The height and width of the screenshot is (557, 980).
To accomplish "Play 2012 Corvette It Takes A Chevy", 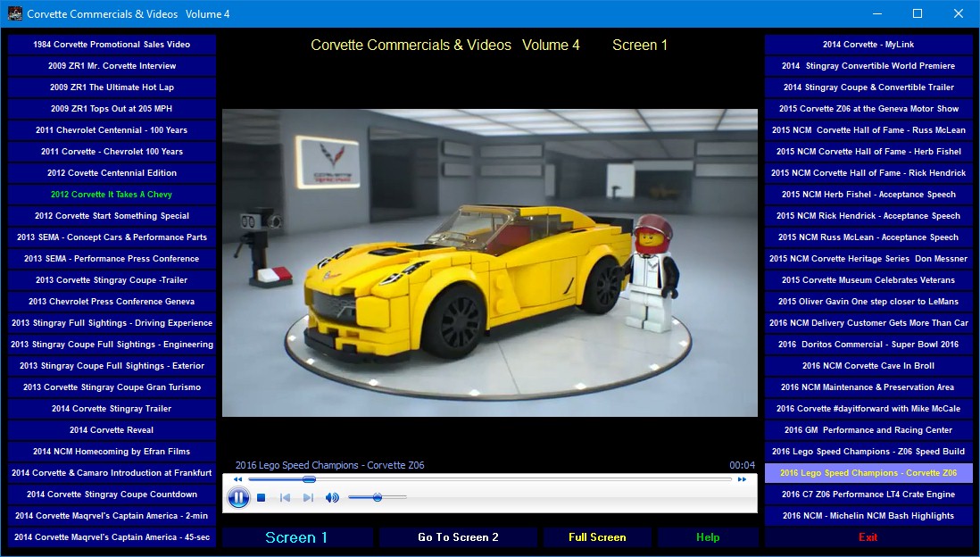I will click(112, 195).
